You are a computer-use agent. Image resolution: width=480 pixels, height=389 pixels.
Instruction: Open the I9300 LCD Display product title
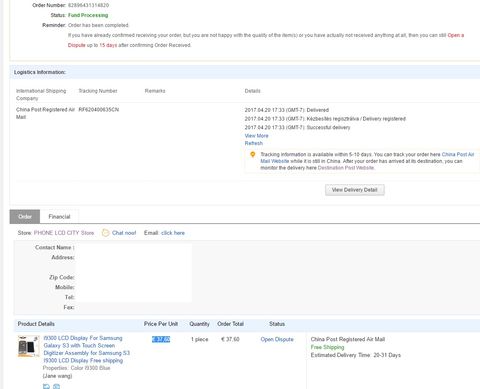click(86, 349)
